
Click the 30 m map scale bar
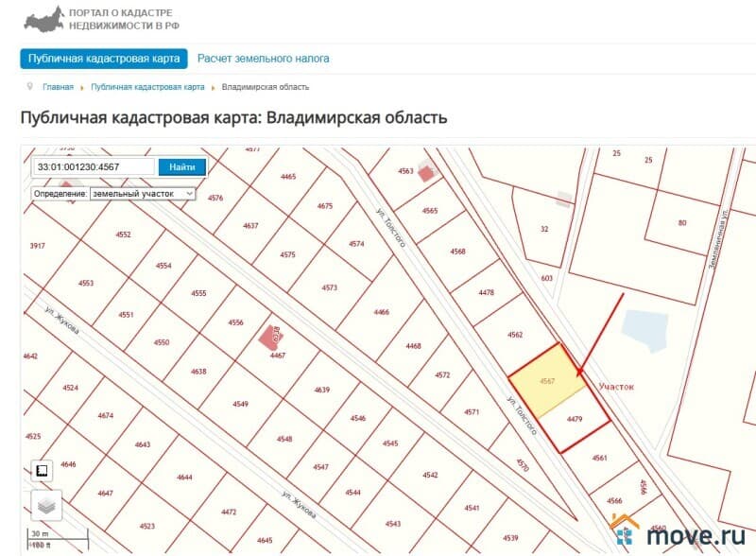[x=43, y=532]
